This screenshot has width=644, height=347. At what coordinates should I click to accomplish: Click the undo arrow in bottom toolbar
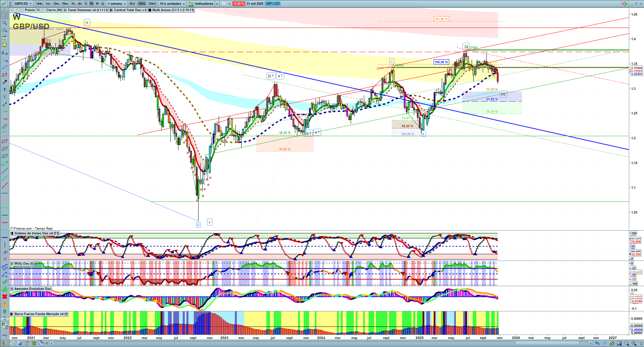point(597,343)
